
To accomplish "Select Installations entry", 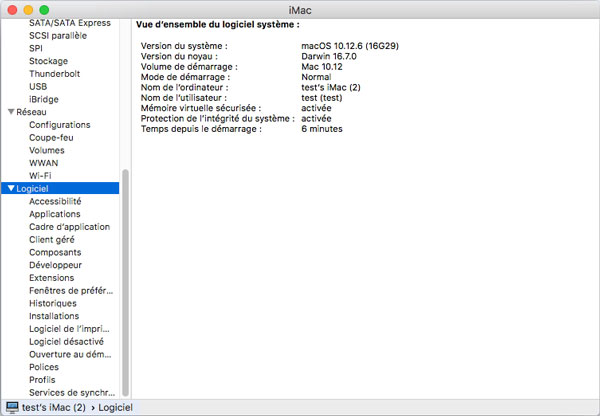I will pyautogui.click(x=54, y=316).
